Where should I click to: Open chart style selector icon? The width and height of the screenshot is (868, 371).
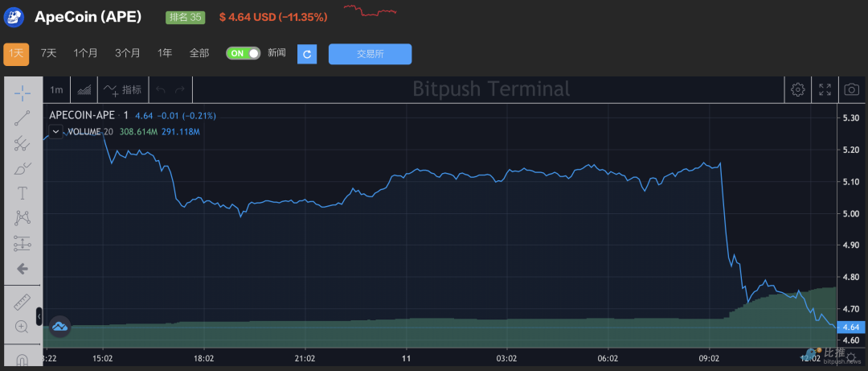[84, 90]
